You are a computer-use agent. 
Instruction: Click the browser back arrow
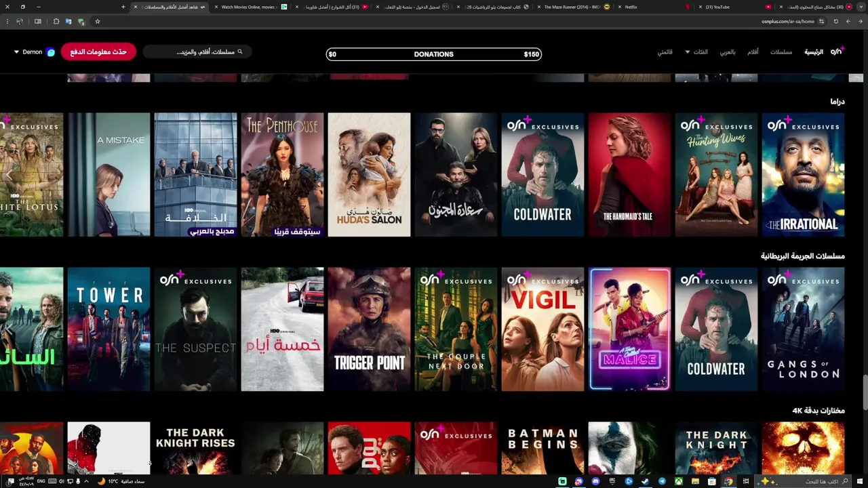pos(860,22)
